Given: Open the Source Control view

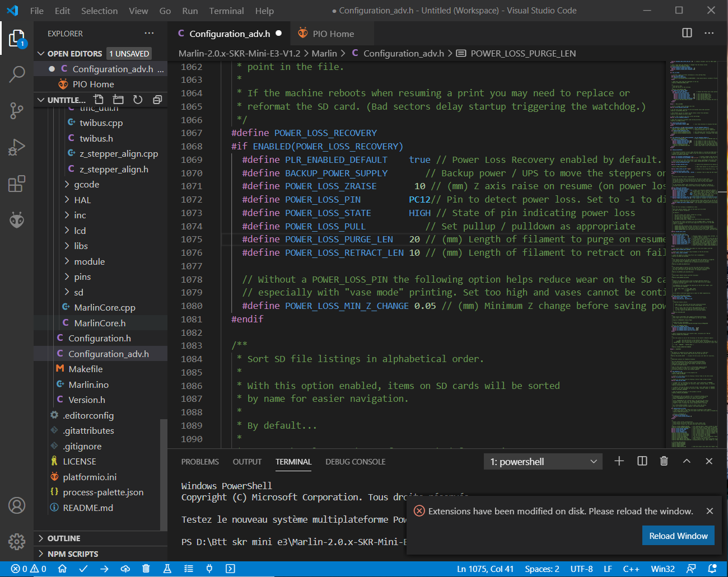Looking at the screenshot, I should (x=17, y=111).
